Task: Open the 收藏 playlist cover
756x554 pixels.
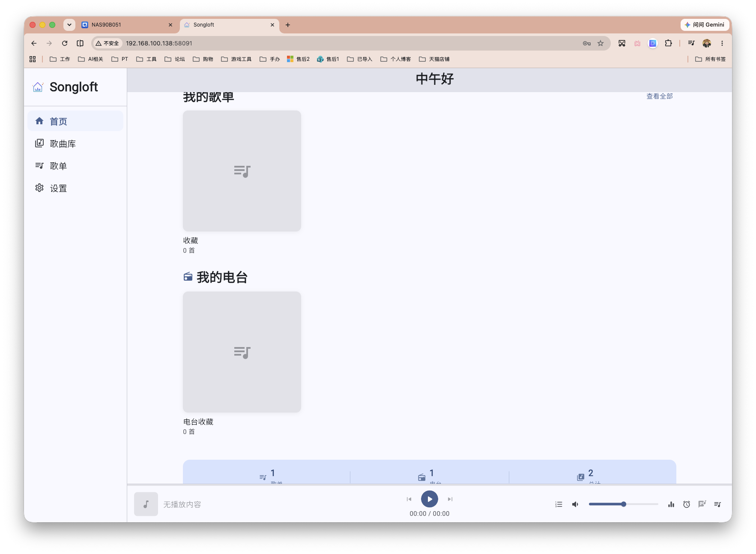Action: (x=242, y=171)
